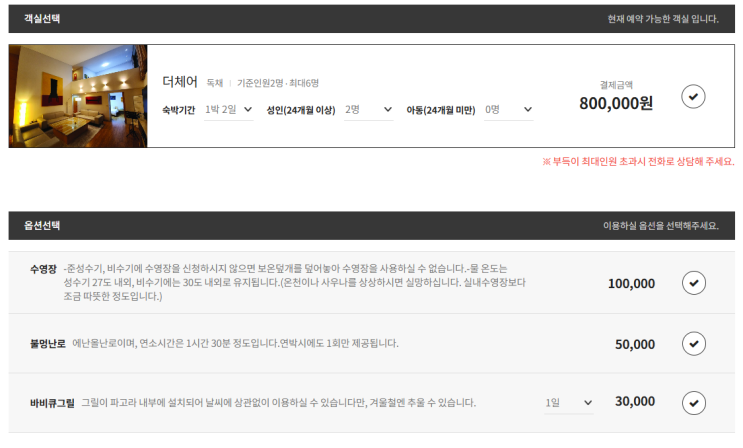743x448 pixels.
Task: Click the 수영장 option label
Action: coord(43,269)
